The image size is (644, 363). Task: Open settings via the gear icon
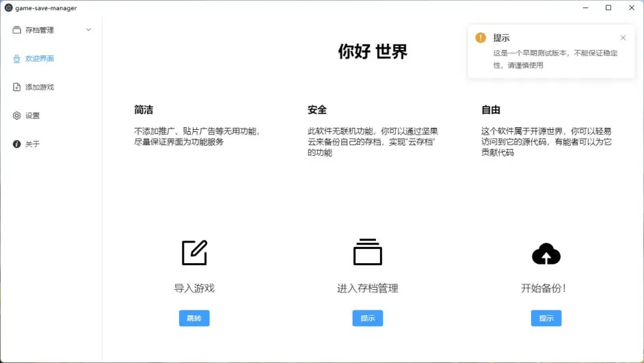tap(16, 116)
